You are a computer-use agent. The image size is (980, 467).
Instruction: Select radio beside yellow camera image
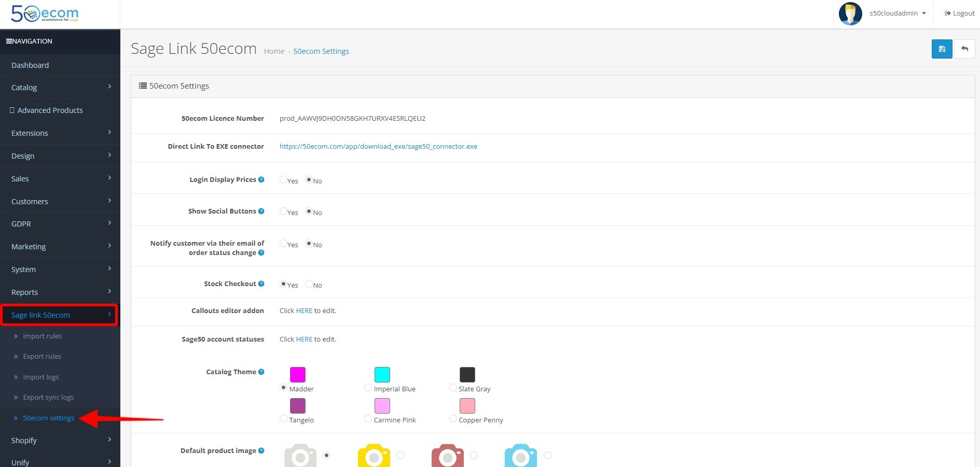pyautogui.click(x=400, y=456)
